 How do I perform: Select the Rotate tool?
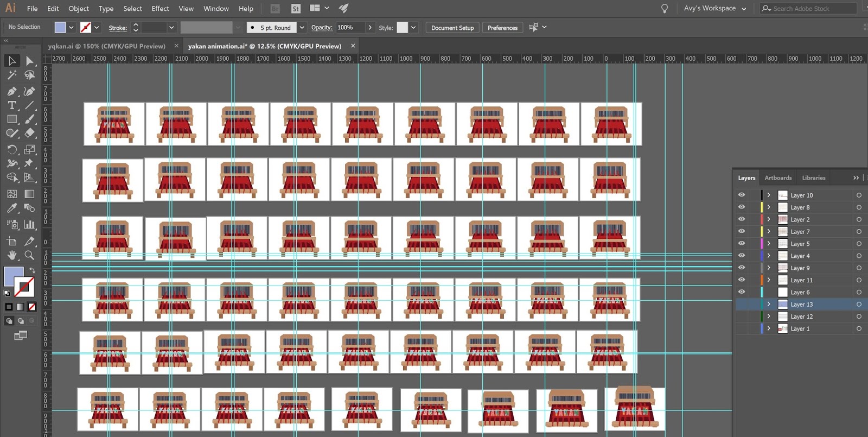[12, 149]
